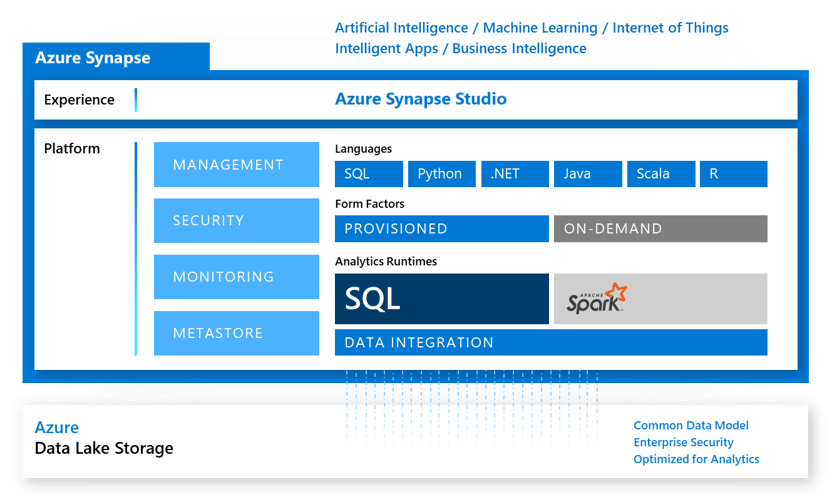This screenshot has width=832, height=502.
Task: Choose the SQL language tile
Action: 369,174
